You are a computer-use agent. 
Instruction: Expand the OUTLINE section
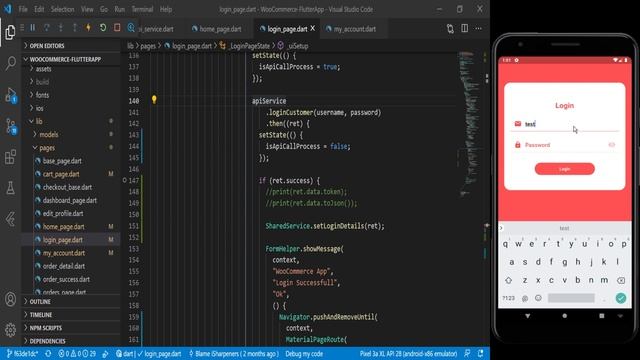(x=40, y=302)
